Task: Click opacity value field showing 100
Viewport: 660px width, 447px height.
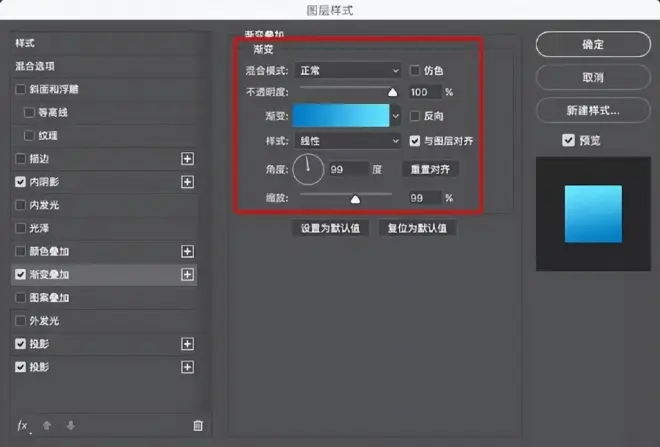Action: pyautogui.click(x=425, y=92)
